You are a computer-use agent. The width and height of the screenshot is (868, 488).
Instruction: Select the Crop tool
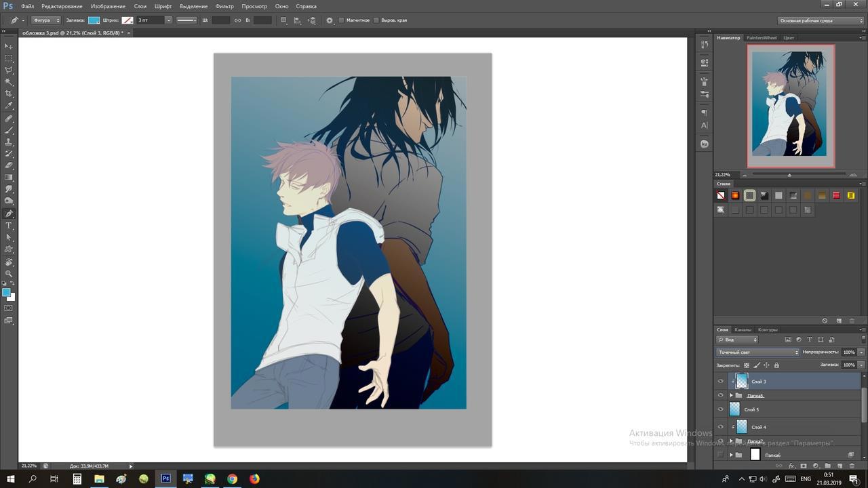[9, 94]
